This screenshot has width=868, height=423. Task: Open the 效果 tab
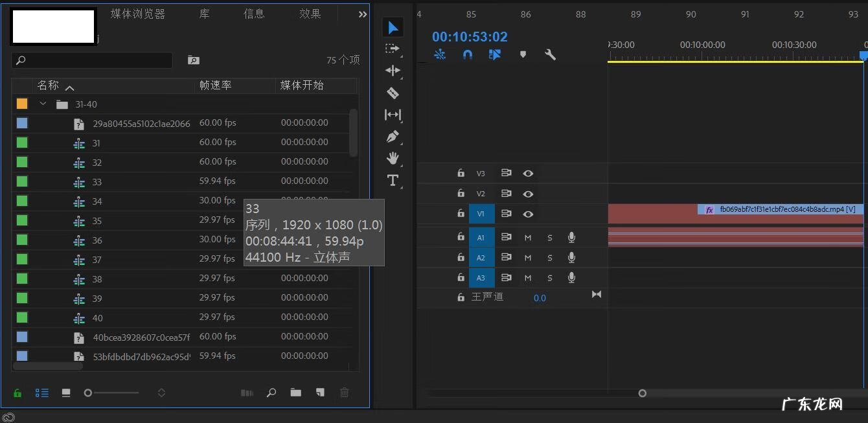[310, 14]
